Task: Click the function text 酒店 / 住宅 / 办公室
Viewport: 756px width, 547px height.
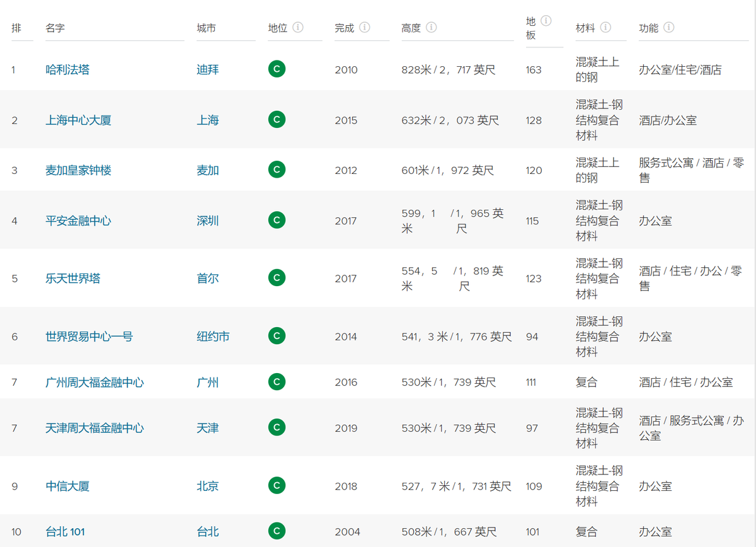Action: 686,382
